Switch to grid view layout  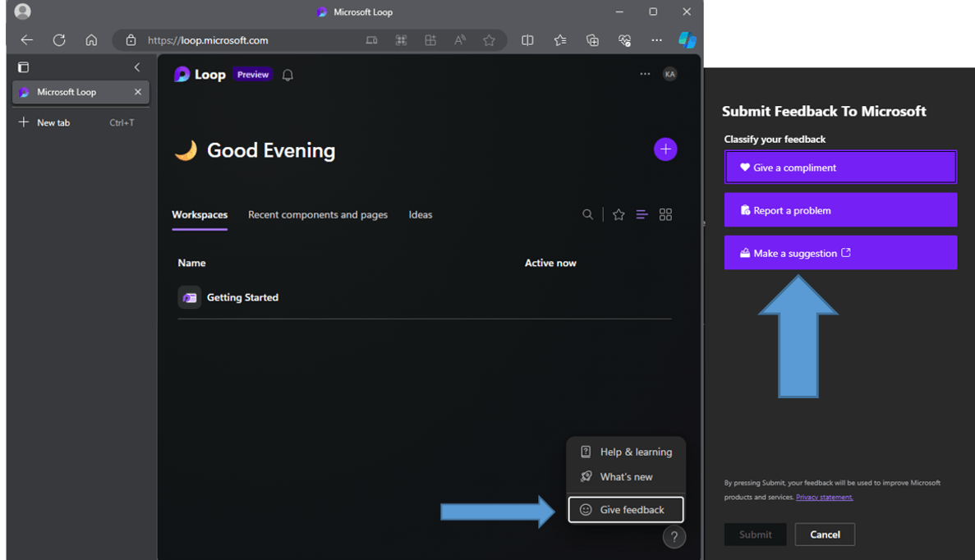[665, 214]
